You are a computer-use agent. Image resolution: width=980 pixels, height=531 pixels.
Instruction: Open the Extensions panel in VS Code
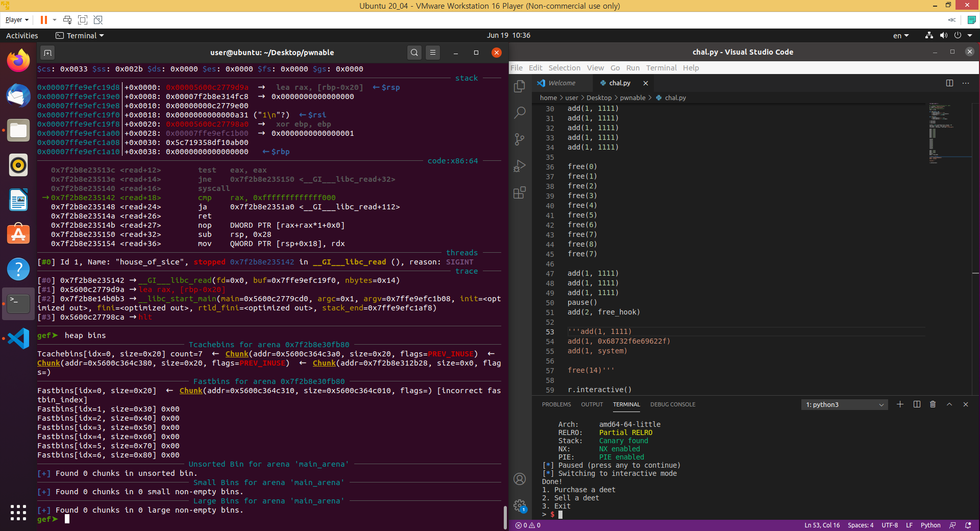tap(520, 192)
